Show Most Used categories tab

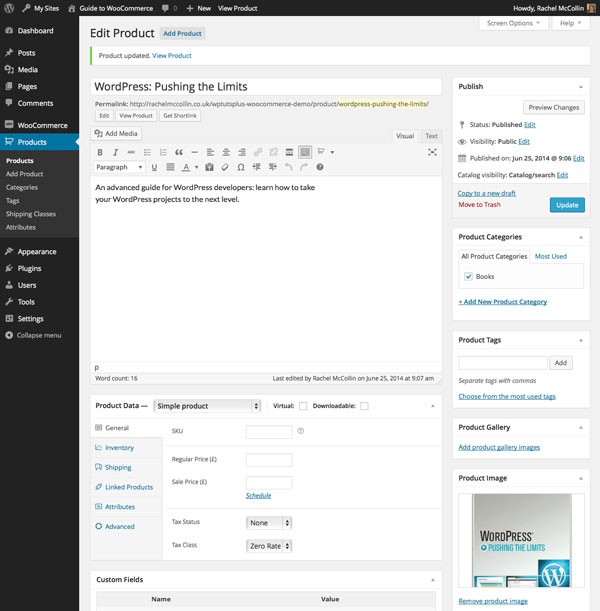tap(551, 256)
